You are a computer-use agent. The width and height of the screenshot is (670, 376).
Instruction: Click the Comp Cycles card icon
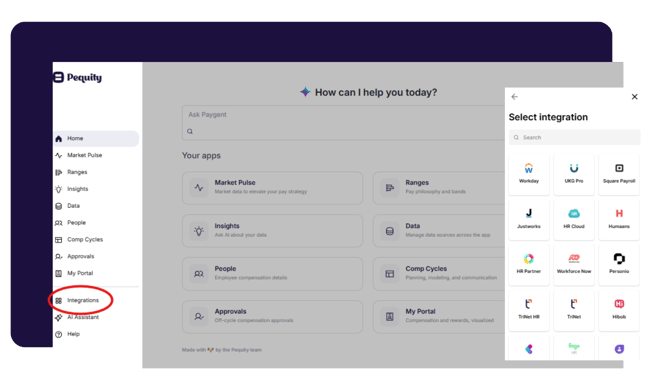tap(390, 274)
